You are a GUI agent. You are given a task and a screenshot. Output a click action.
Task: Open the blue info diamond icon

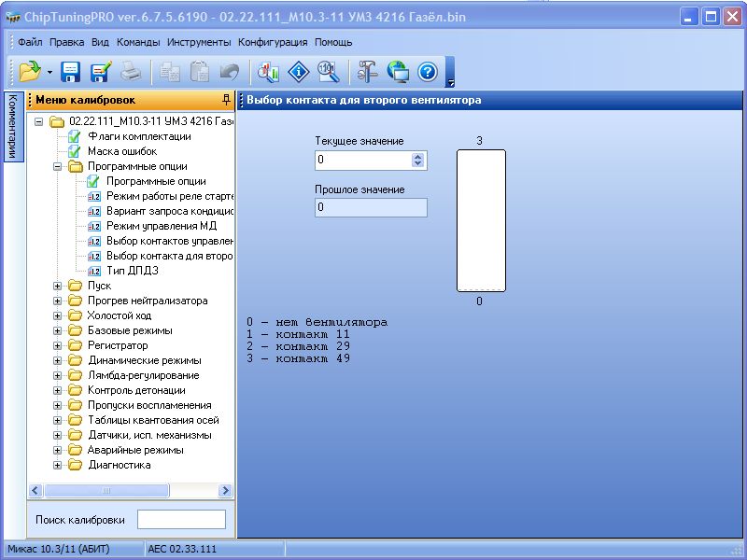[298, 72]
